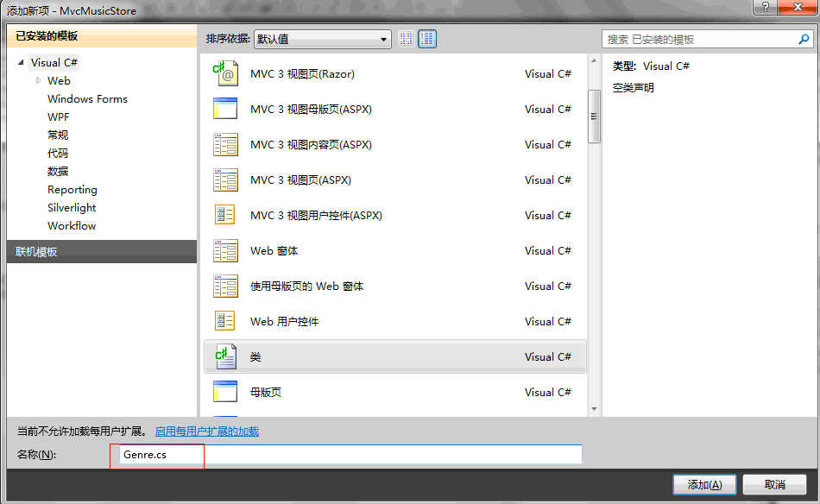Select 类 template name
Viewport: 820px width, 504px height.
[255, 357]
